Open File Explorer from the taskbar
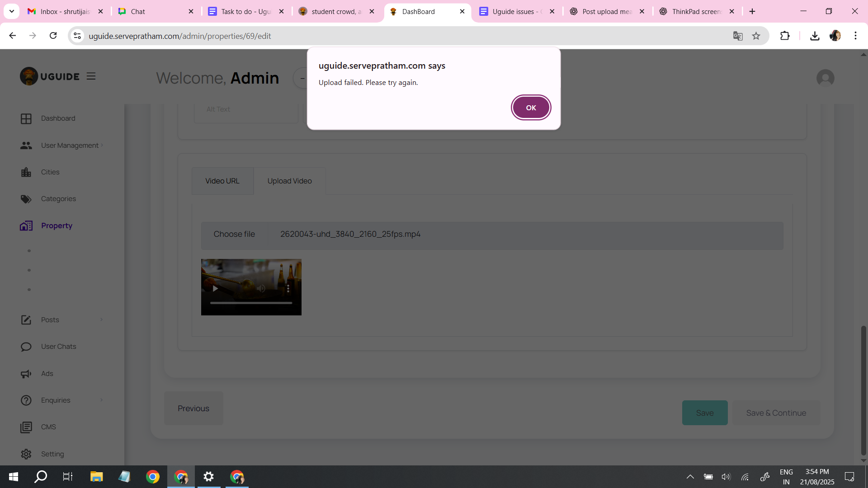This screenshot has width=868, height=488. tap(96, 477)
